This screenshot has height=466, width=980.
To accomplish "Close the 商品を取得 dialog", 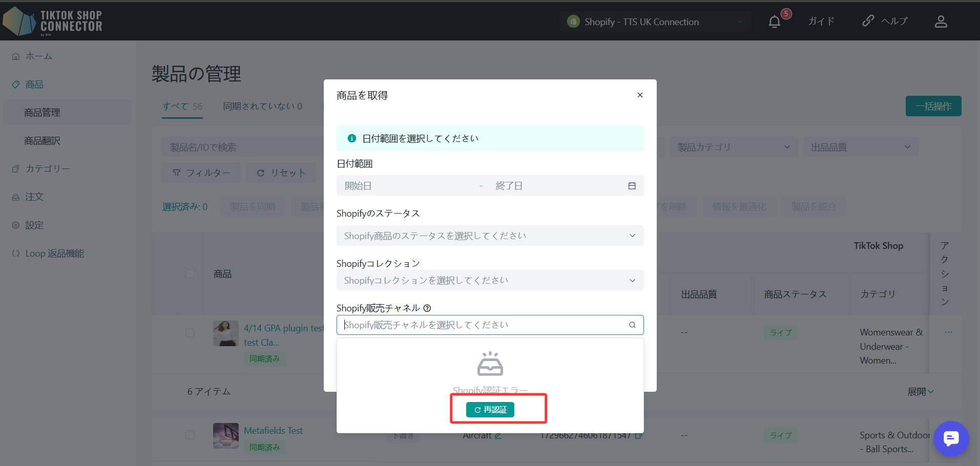I will tap(640, 95).
